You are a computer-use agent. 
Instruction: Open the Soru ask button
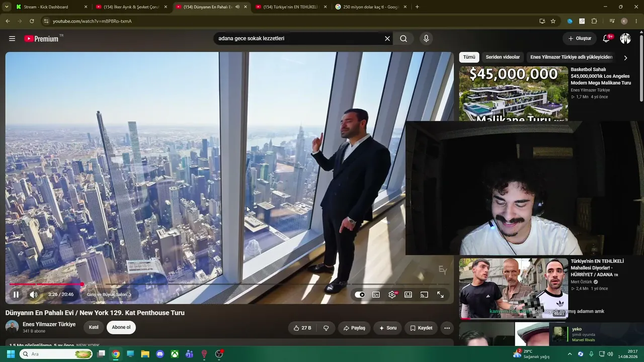coord(387,328)
